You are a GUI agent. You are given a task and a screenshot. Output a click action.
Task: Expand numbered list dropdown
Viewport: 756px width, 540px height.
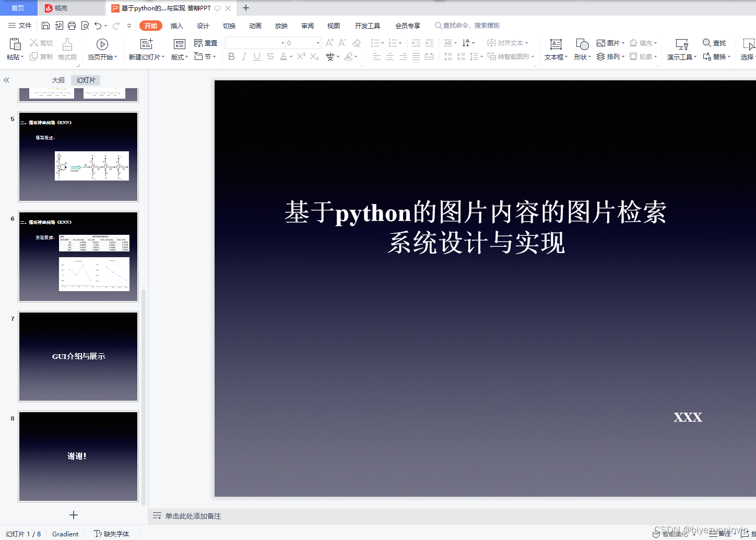coord(400,43)
